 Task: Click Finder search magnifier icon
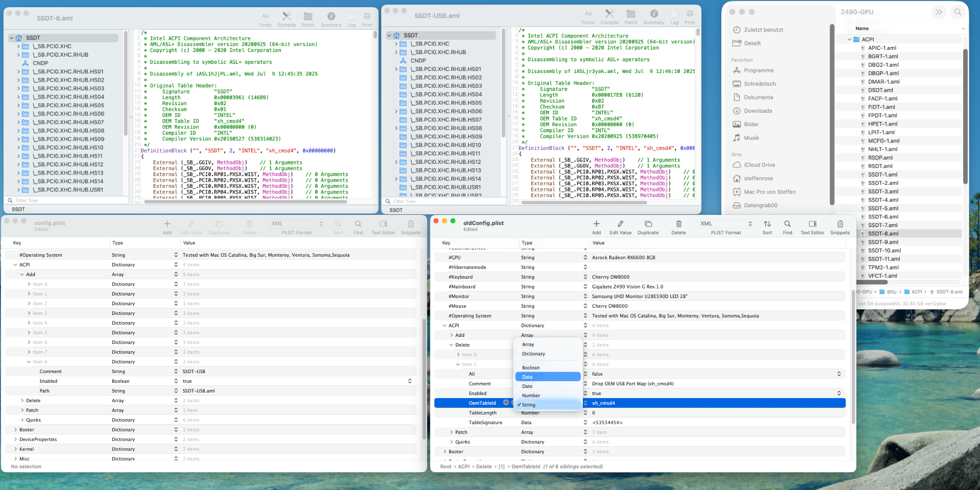pyautogui.click(x=958, y=12)
